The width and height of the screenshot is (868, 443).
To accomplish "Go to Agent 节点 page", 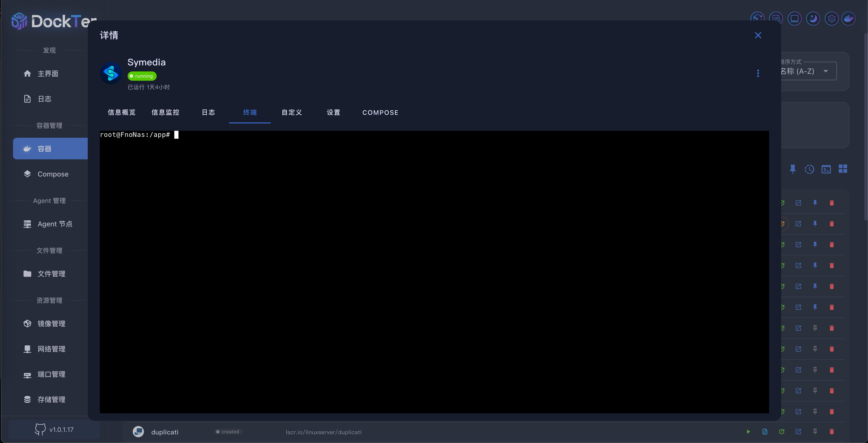I will pos(55,224).
